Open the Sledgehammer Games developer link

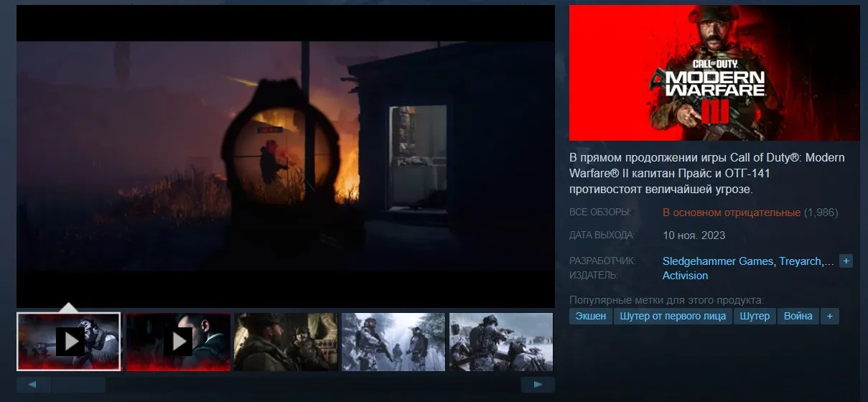[x=718, y=261]
